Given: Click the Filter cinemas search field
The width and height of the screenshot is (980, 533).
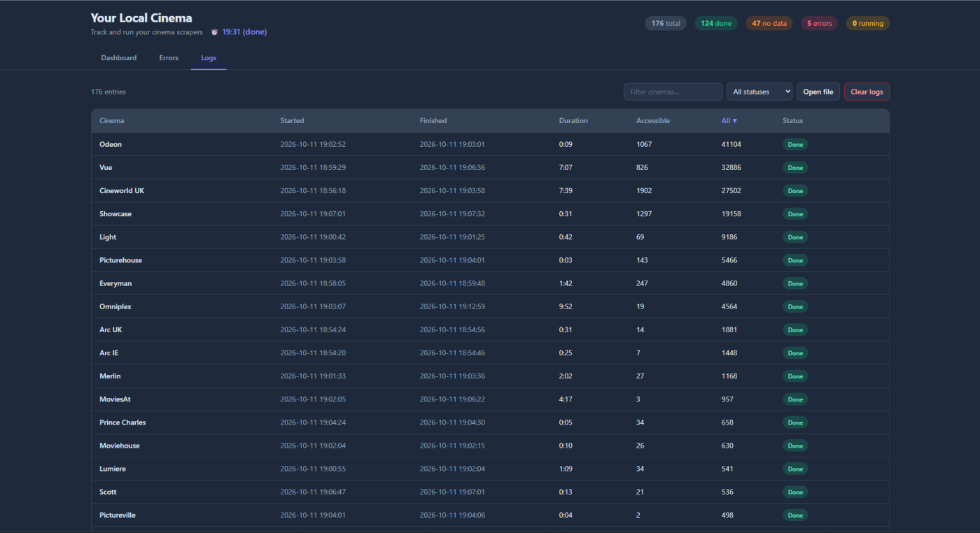Looking at the screenshot, I should (x=673, y=92).
